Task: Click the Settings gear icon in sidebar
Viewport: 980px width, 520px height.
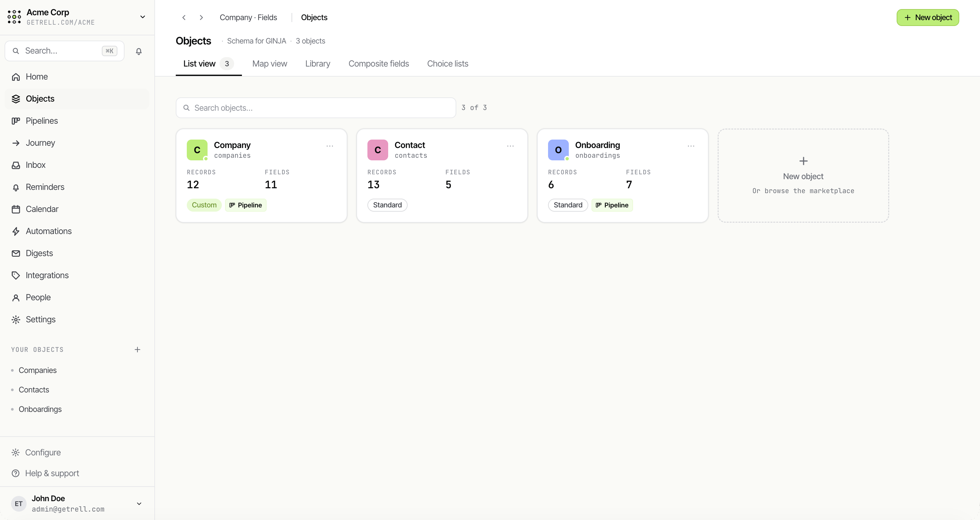Action: (x=16, y=319)
